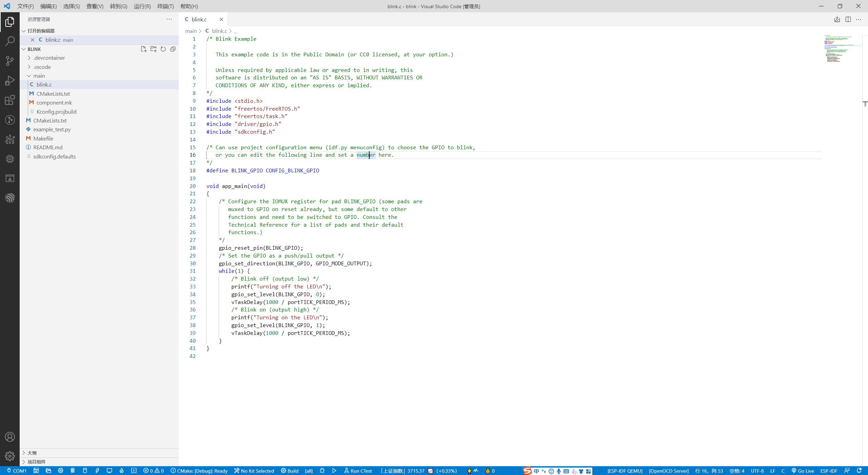Image resolution: width=868 pixels, height=475 pixels.
Task: Open the 终端(T) menu
Action: 165,6
